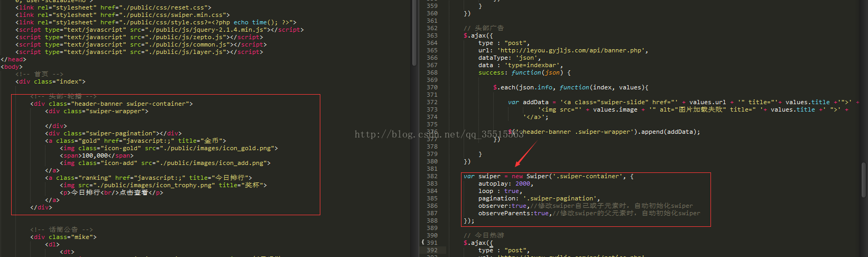Click line number 363 in the gutter

coord(432,35)
